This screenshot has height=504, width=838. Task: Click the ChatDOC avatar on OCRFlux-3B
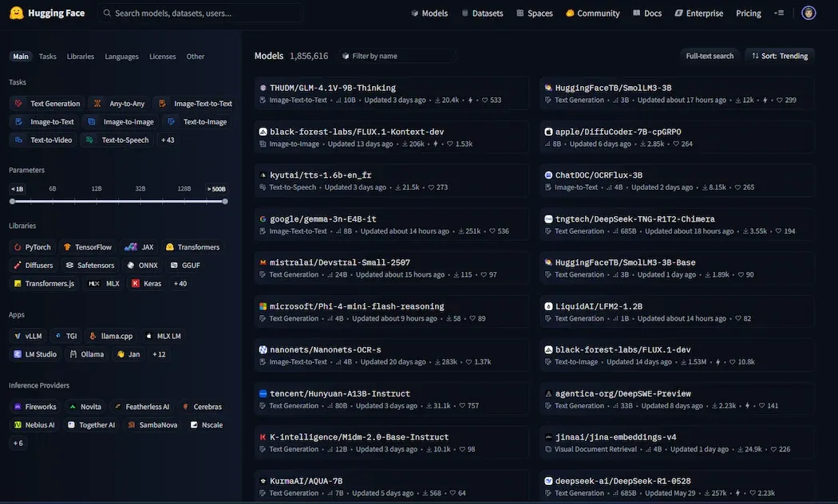[548, 175]
